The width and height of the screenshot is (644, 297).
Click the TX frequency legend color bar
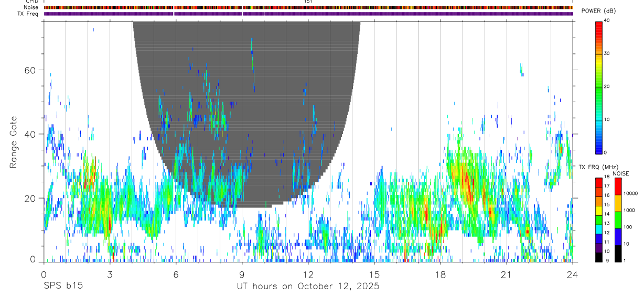599,220
